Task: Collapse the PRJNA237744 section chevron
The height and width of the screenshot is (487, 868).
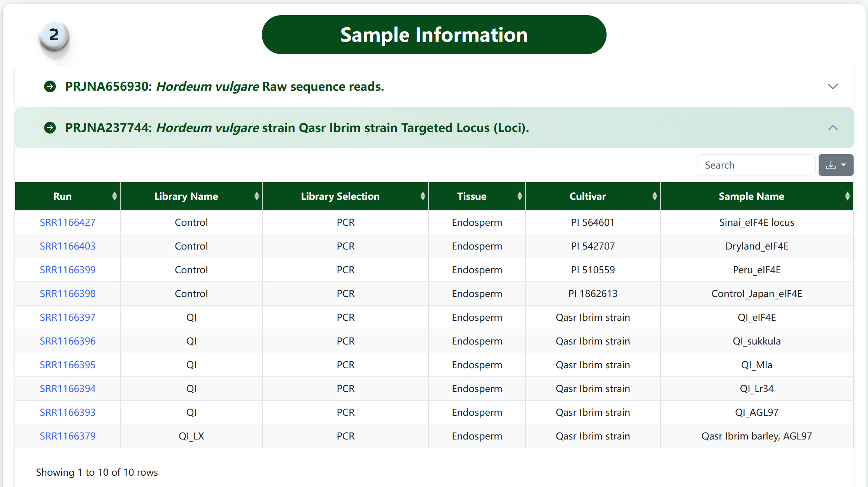Action: (833, 128)
